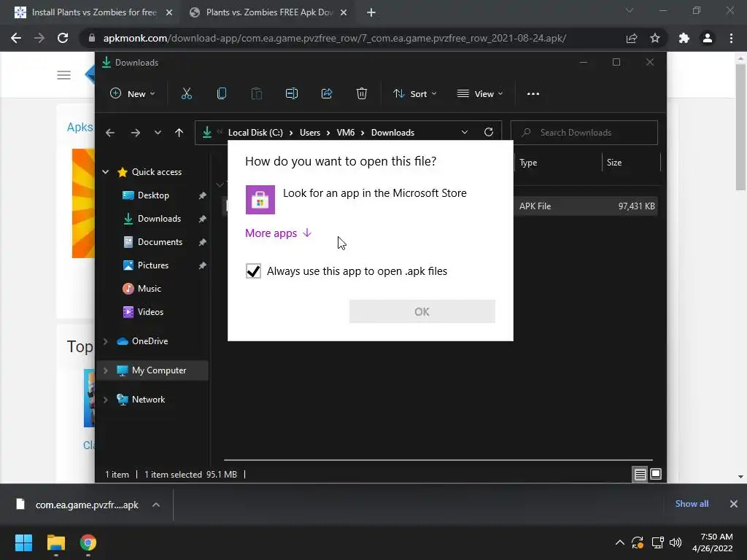Viewport: 747px width, 560px height.
Task: Expand the New dropdown in Explorer
Action: (x=133, y=94)
